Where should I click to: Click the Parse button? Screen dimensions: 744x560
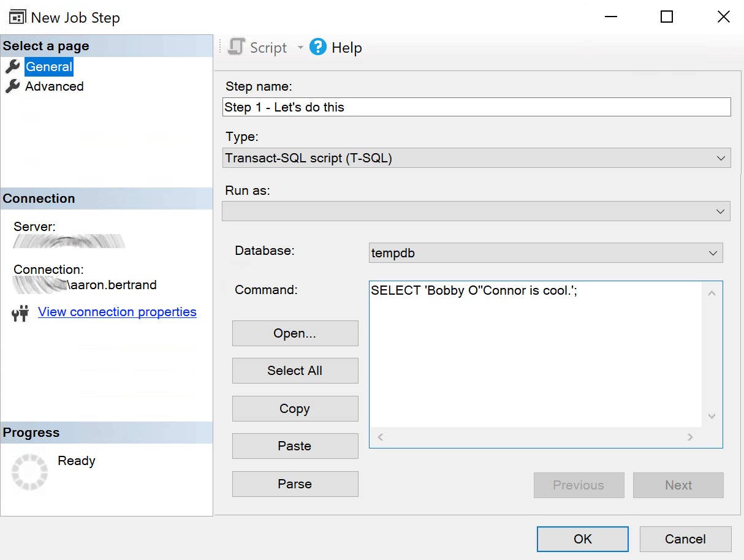295,484
